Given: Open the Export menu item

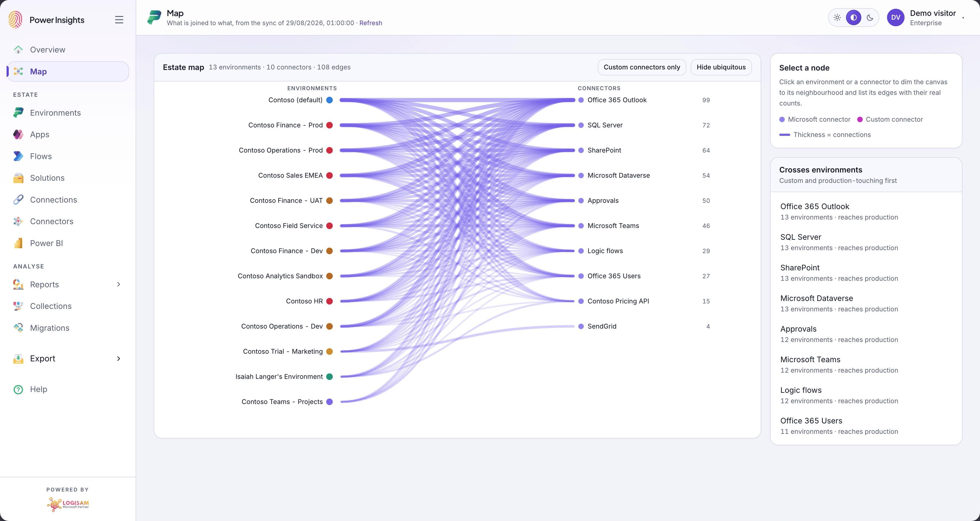Looking at the screenshot, I should 68,358.
